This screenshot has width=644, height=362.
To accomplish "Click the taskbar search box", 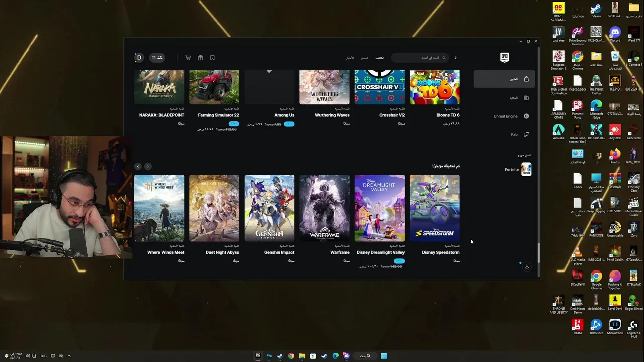I will coord(365,356).
